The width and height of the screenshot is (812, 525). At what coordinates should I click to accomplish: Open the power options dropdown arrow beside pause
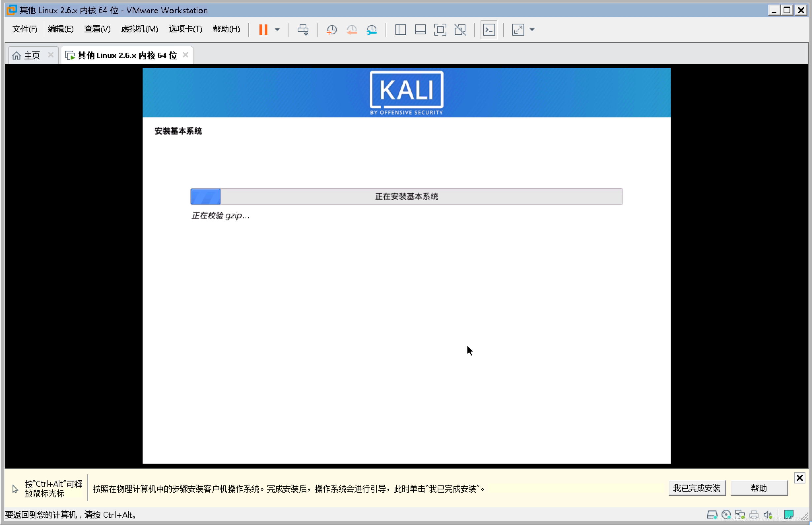(x=277, y=30)
